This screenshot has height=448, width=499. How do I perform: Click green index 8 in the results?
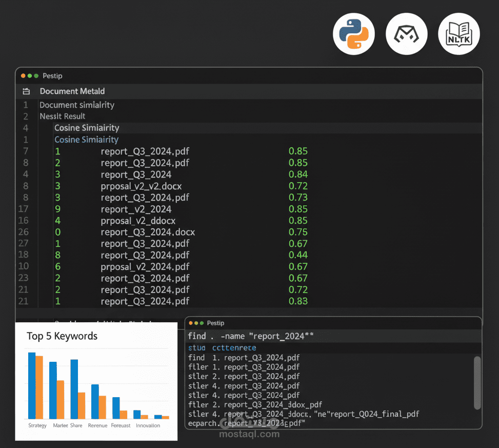pyautogui.click(x=57, y=255)
